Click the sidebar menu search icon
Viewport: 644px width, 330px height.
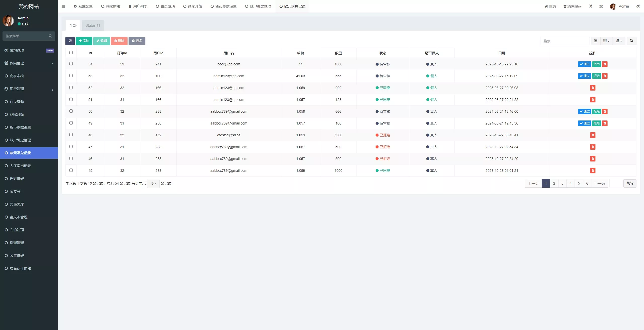pos(50,36)
